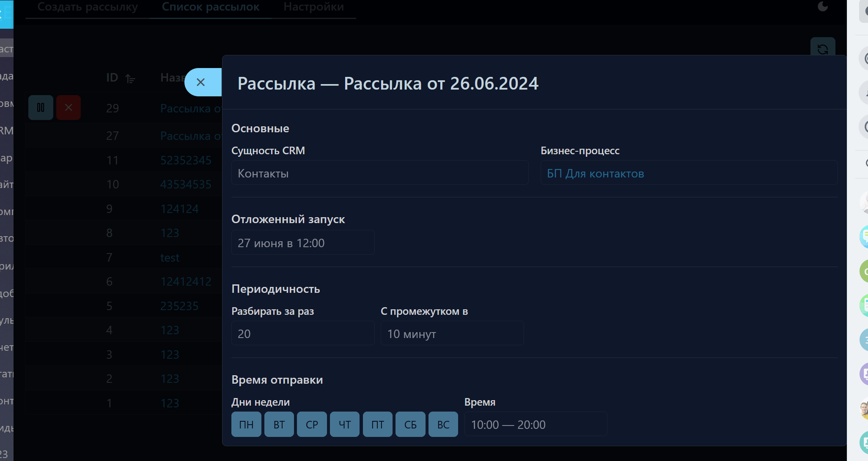The width and height of the screenshot is (868, 461).
Task: Open the Сущность CRM field Контакты
Action: [379, 173]
